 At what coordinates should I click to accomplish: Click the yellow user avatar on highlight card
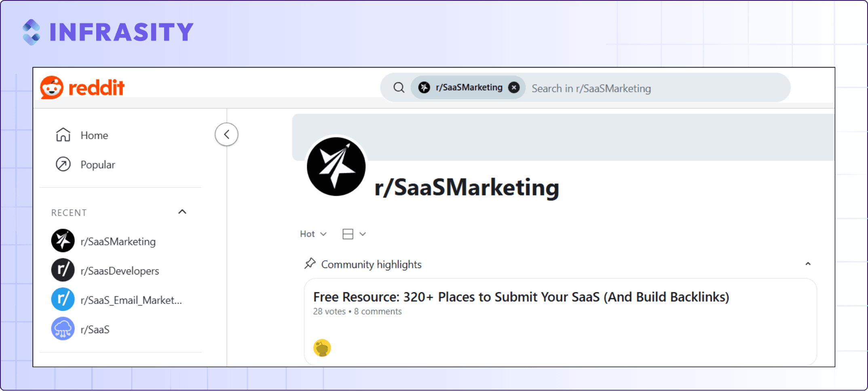point(322,348)
